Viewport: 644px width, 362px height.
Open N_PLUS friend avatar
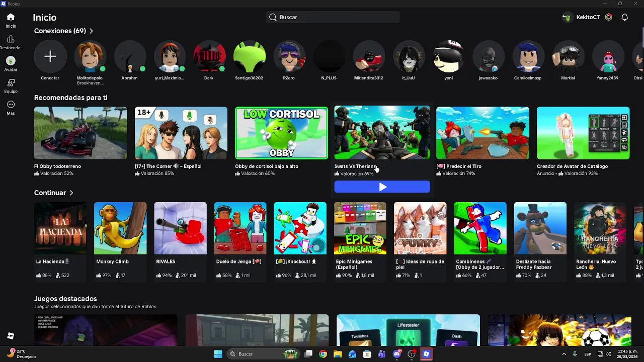tap(329, 56)
